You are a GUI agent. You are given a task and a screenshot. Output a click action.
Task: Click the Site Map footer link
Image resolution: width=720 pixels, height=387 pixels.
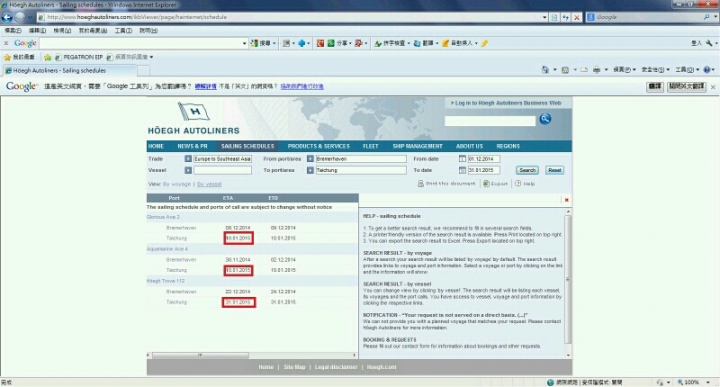click(x=294, y=367)
